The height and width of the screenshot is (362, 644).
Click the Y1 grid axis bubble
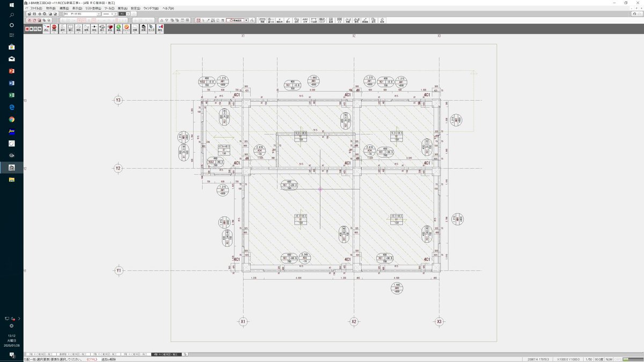point(119,271)
